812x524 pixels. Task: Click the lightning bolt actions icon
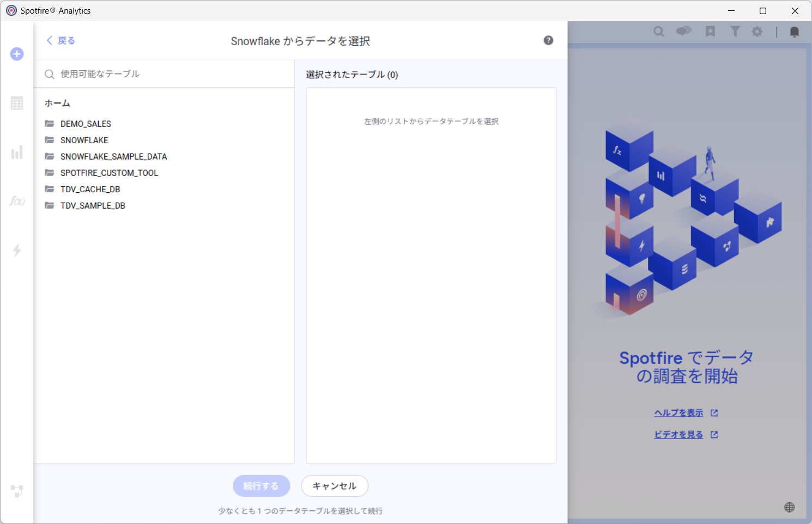click(17, 250)
